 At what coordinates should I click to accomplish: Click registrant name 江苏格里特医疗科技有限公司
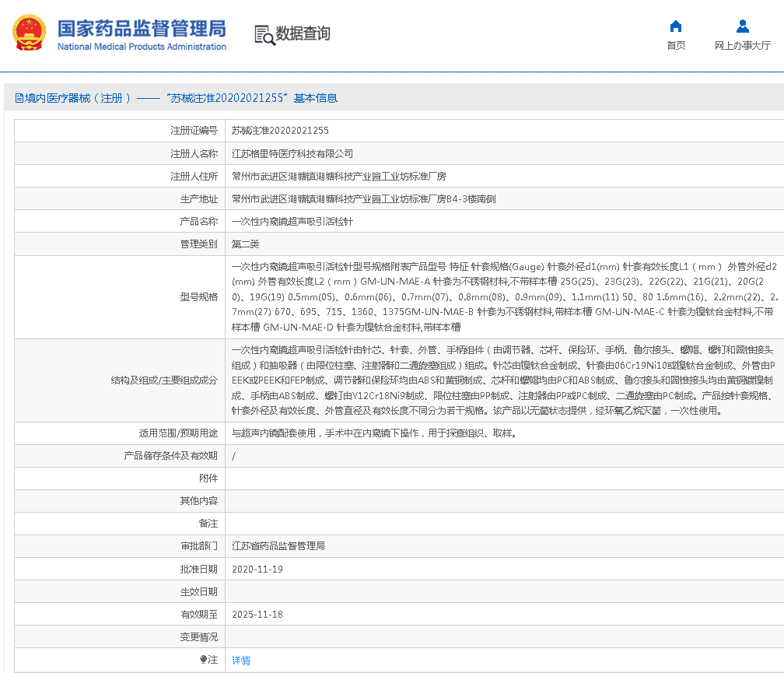tap(292, 154)
